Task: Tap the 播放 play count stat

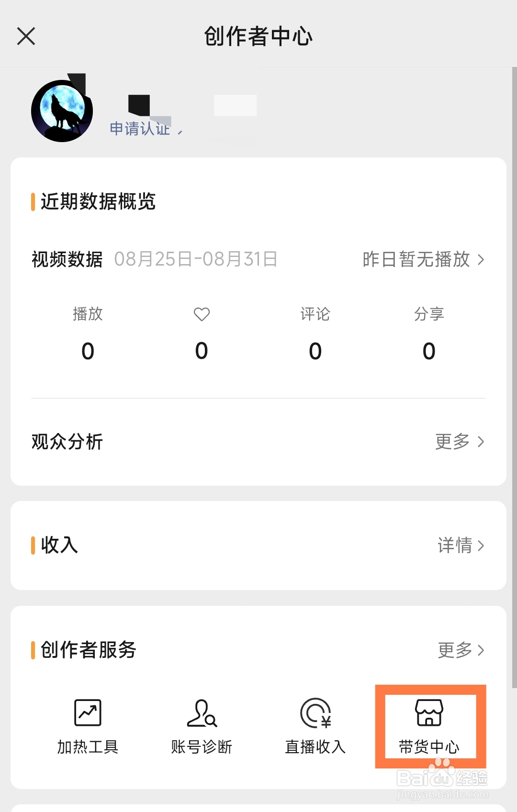Action: click(x=88, y=351)
